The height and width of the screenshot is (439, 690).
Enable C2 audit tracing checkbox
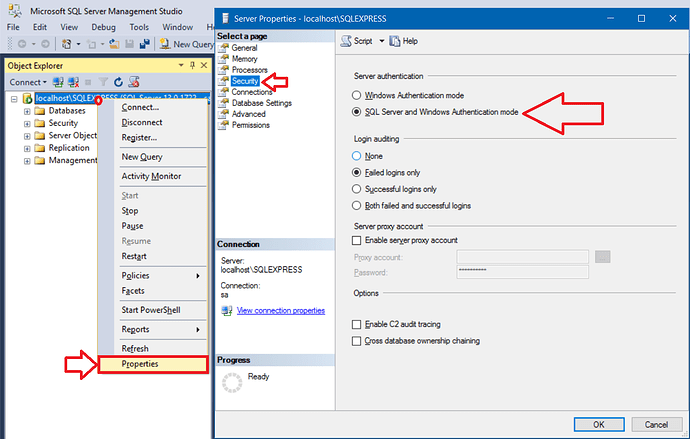(x=359, y=325)
